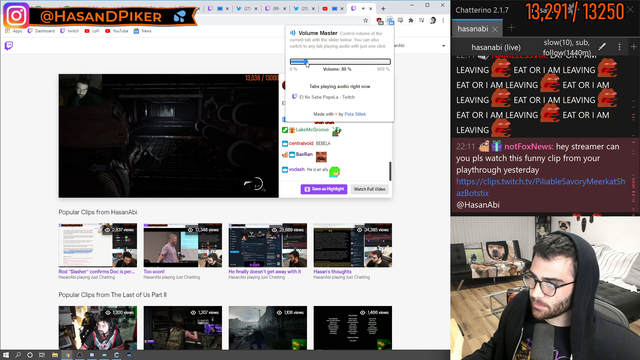Open the Peta Sittek author link
This screenshot has width=640, height=360.
point(355,114)
